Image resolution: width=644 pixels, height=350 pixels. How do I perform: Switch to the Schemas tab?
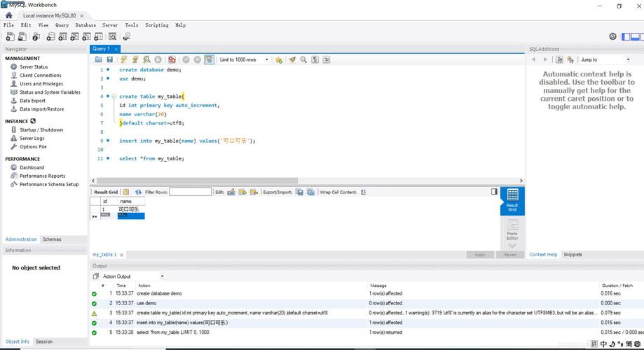(x=52, y=239)
